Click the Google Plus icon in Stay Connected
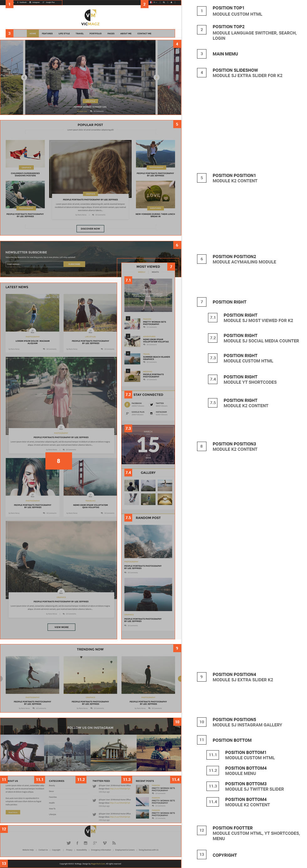 [x=127, y=413]
